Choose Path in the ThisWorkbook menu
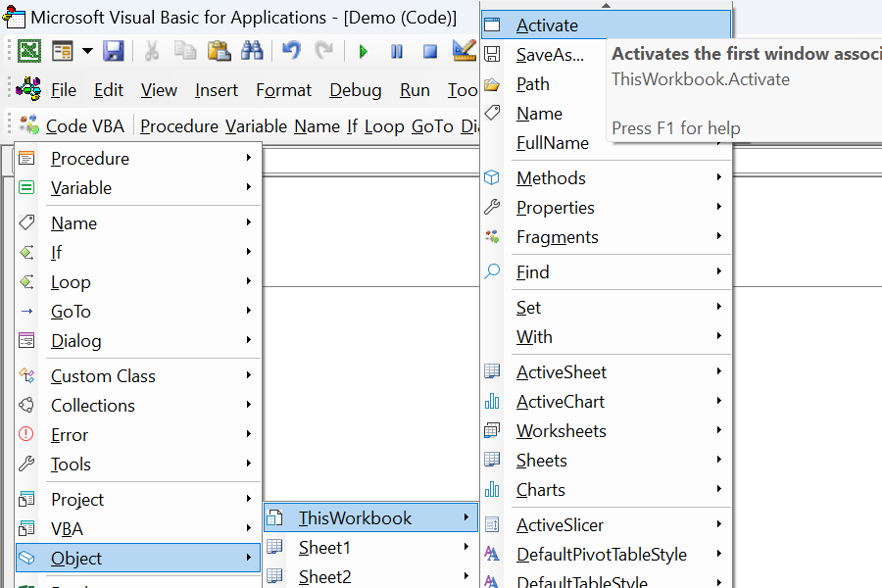Viewport: 882px width, 588px height. [x=544, y=84]
